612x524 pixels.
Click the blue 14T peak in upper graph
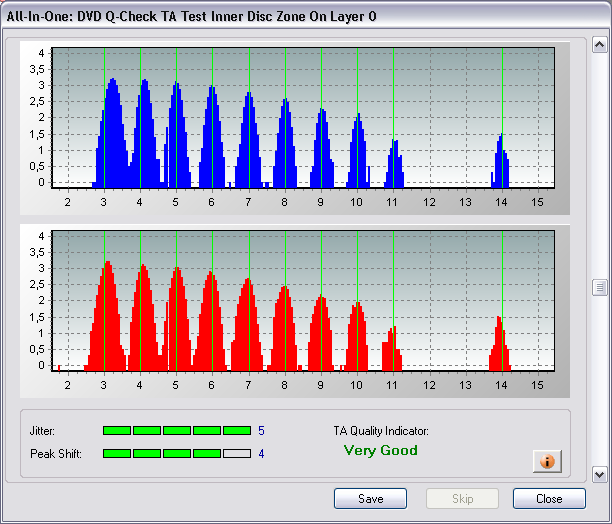pyautogui.click(x=500, y=161)
